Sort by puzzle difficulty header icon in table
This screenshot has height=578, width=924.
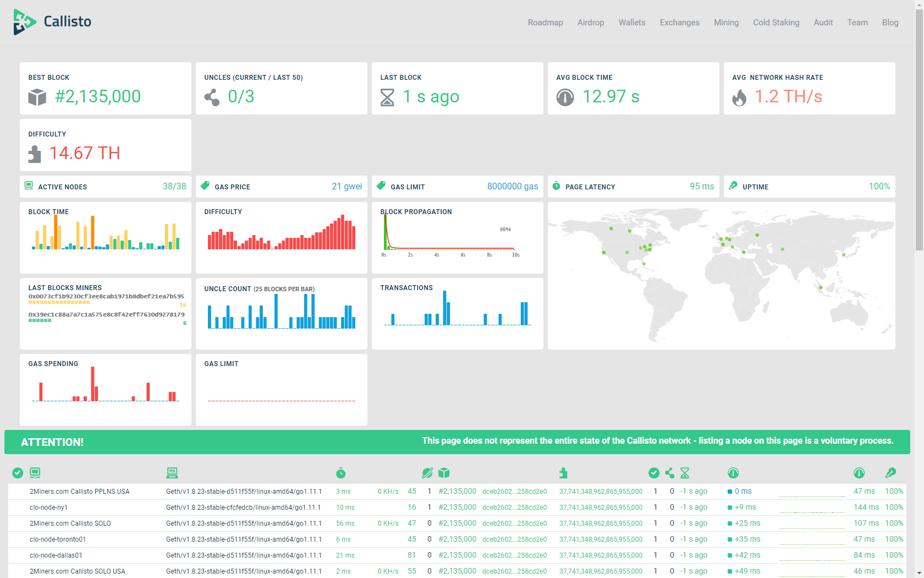[x=563, y=473]
